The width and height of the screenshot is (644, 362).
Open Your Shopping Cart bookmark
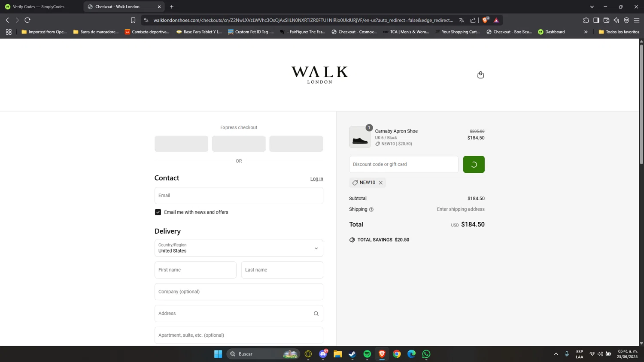(457, 32)
